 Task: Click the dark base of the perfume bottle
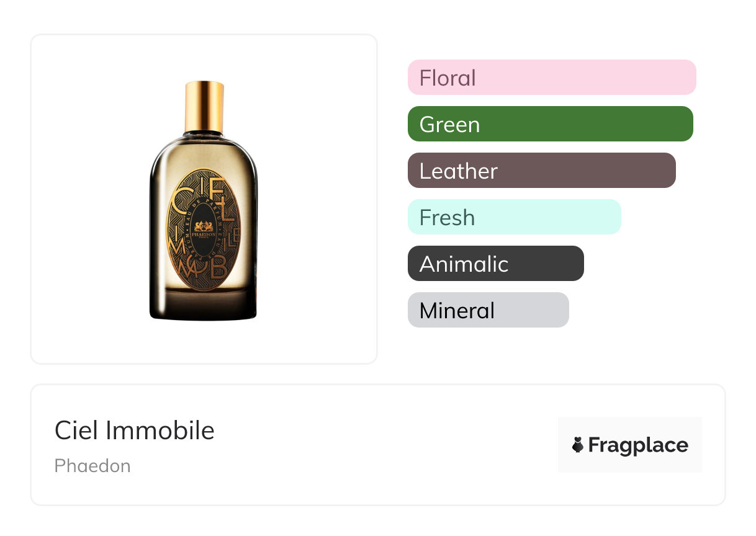coord(204,307)
